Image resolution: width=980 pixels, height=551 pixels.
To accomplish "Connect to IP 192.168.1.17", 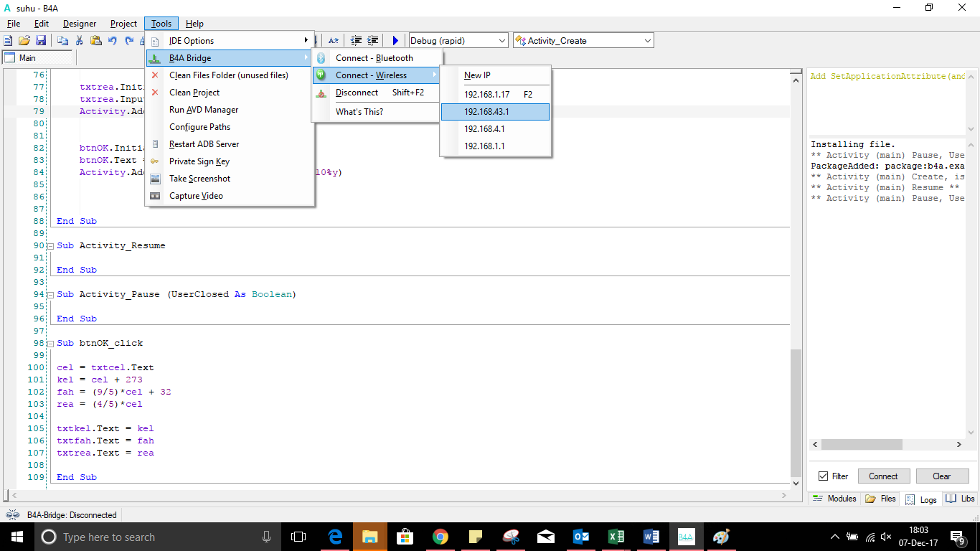I will [495, 95].
